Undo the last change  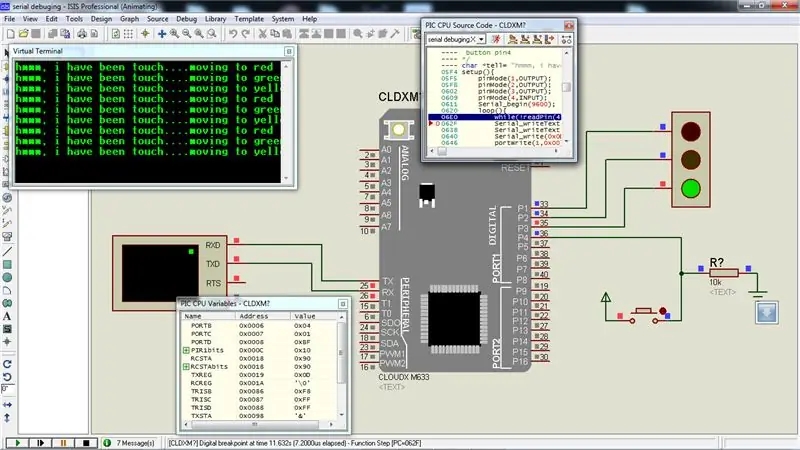click(x=233, y=34)
